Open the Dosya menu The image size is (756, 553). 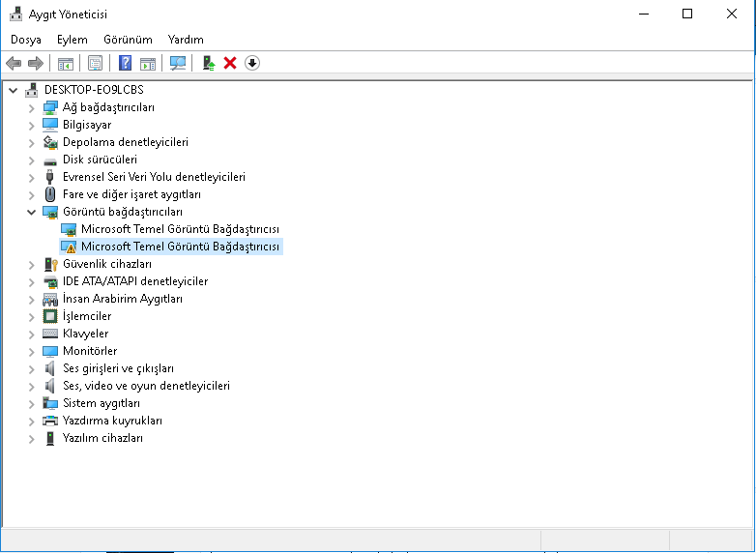pos(25,40)
